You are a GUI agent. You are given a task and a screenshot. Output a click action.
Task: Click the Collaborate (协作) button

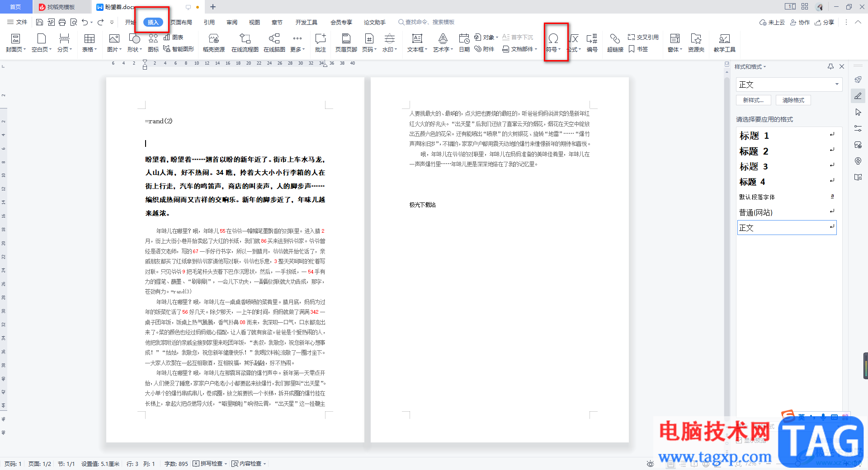(x=800, y=22)
